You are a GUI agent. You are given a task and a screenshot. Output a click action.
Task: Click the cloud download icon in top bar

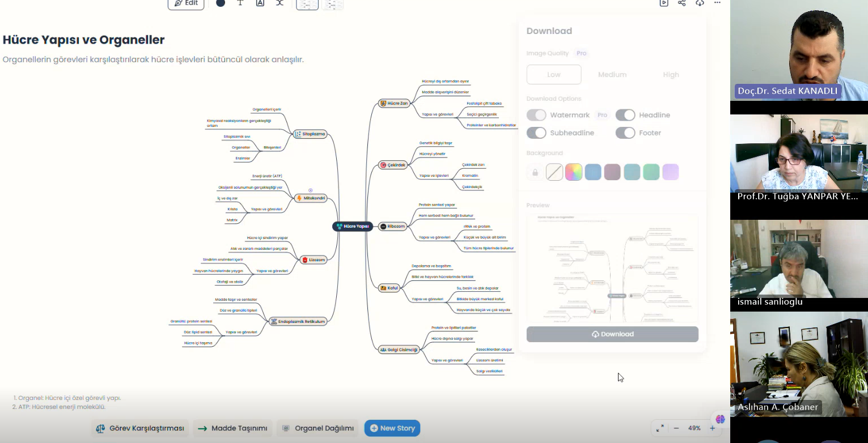(700, 3)
